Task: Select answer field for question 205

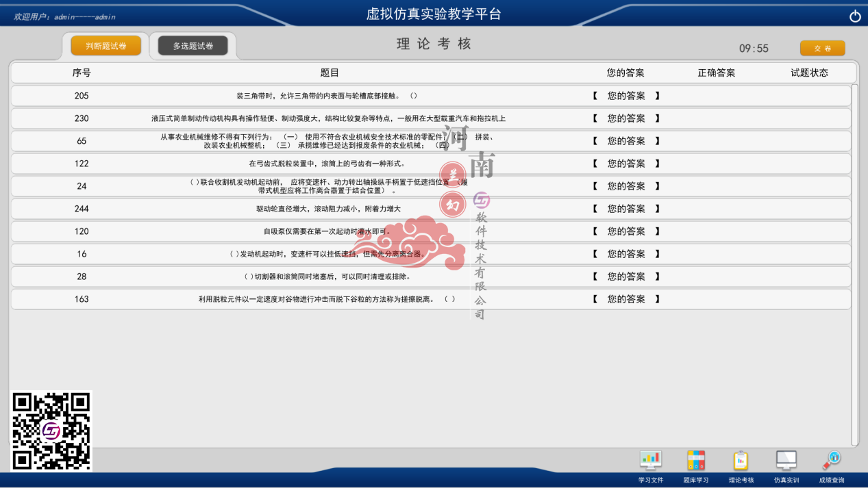Action: point(626,96)
